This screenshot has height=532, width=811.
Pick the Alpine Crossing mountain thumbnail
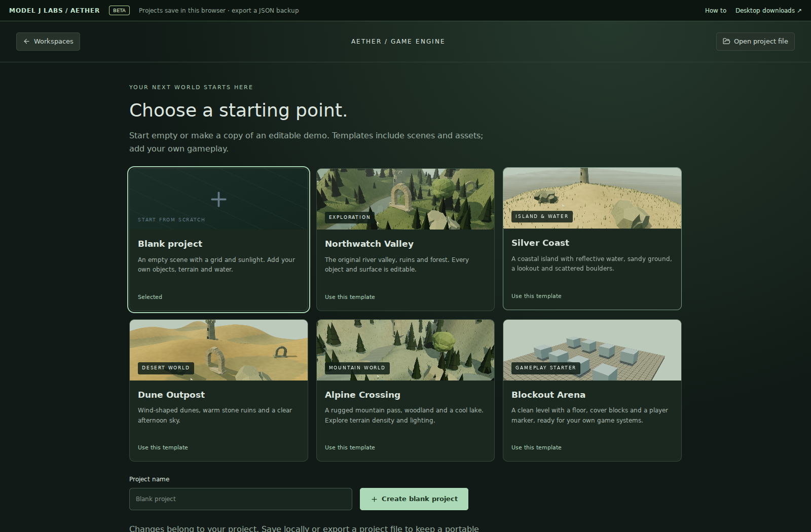[405, 350]
